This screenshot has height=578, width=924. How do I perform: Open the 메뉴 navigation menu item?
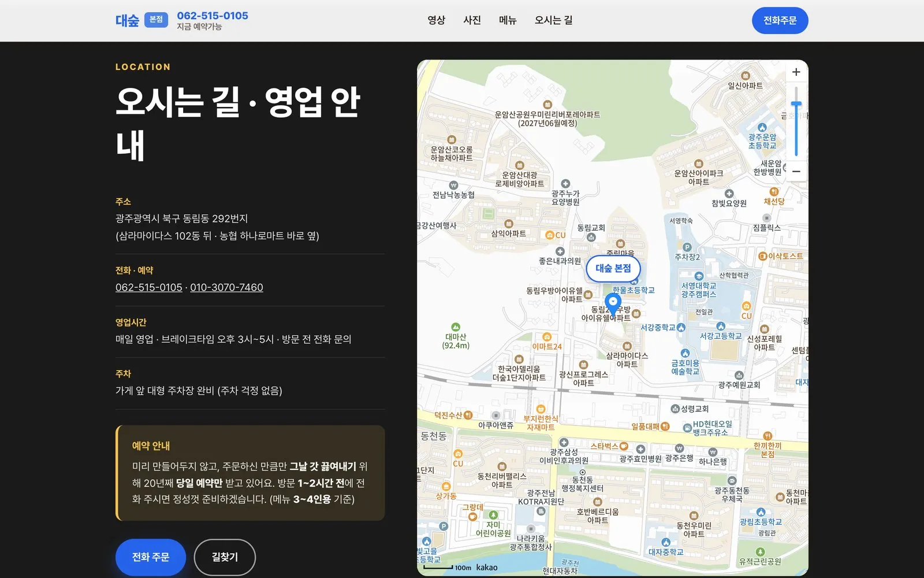point(508,20)
